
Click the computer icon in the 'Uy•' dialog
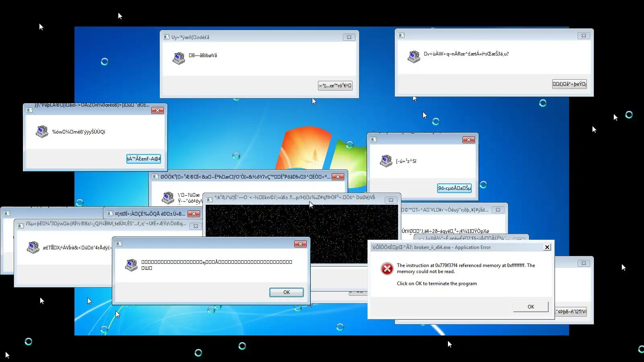(x=179, y=58)
